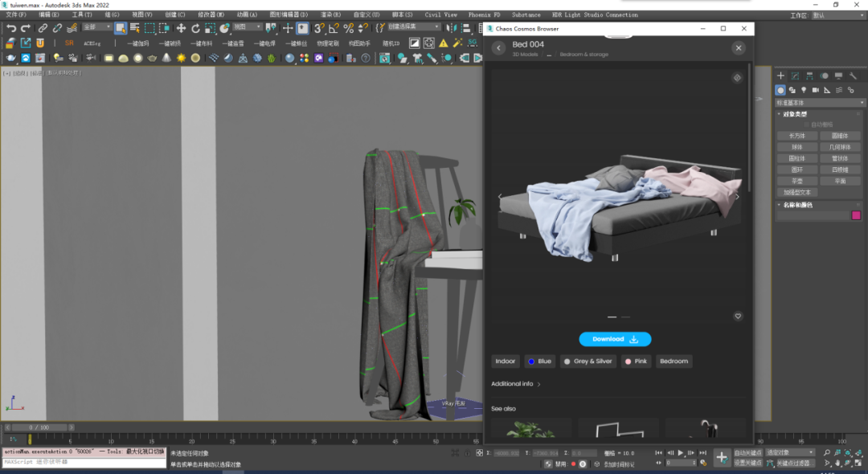Switch to Cameras category in Create panel
The height and width of the screenshot is (474, 868).
pyautogui.click(x=816, y=90)
